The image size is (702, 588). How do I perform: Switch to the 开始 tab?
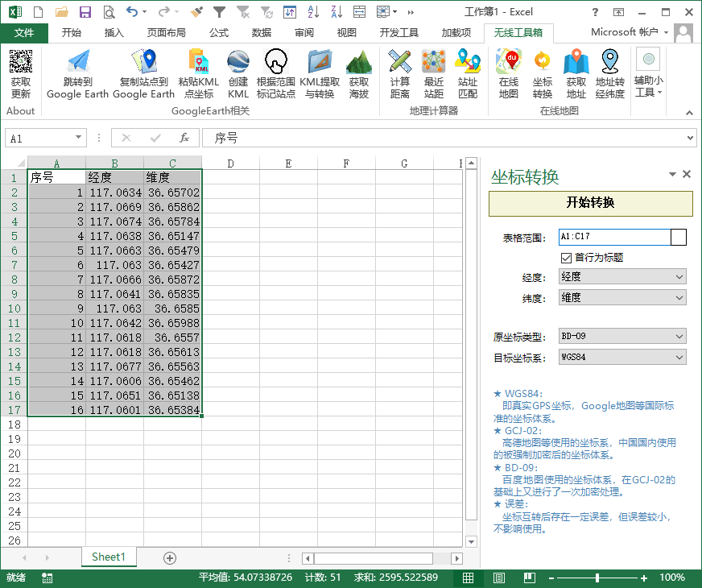click(x=71, y=33)
